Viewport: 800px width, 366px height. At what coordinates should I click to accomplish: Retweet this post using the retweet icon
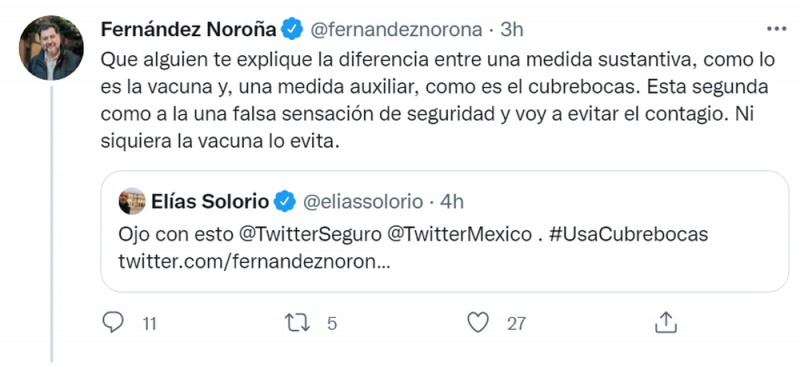297,323
